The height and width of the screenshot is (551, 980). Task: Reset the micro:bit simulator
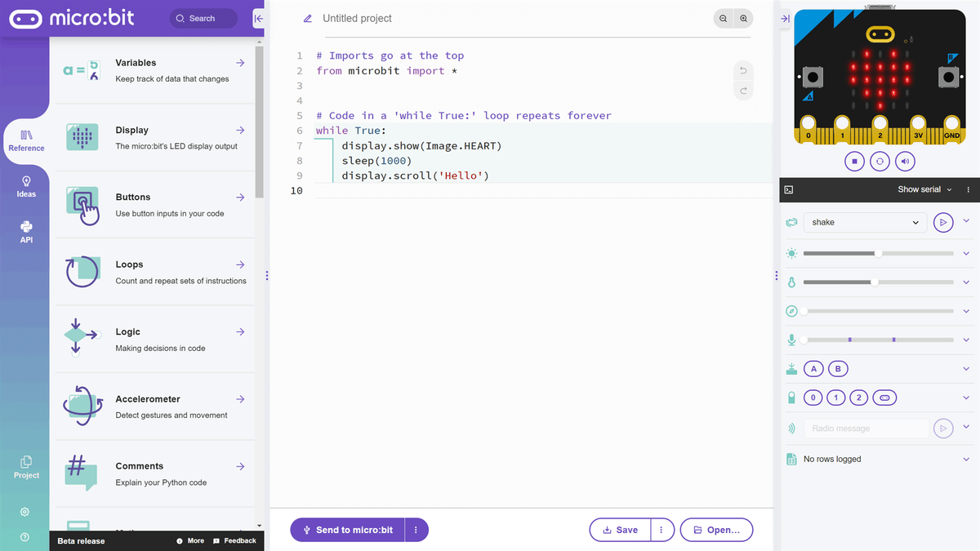point(880,161)
